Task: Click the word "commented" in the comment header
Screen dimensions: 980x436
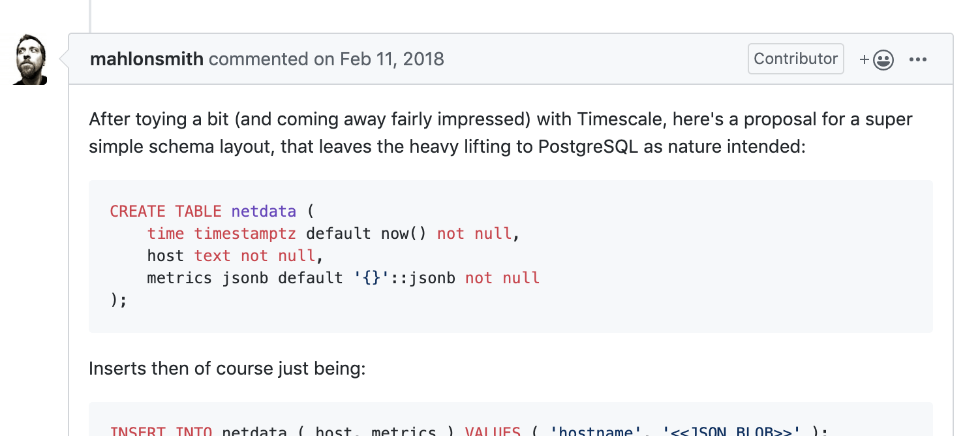Action: tap(258, 59)
